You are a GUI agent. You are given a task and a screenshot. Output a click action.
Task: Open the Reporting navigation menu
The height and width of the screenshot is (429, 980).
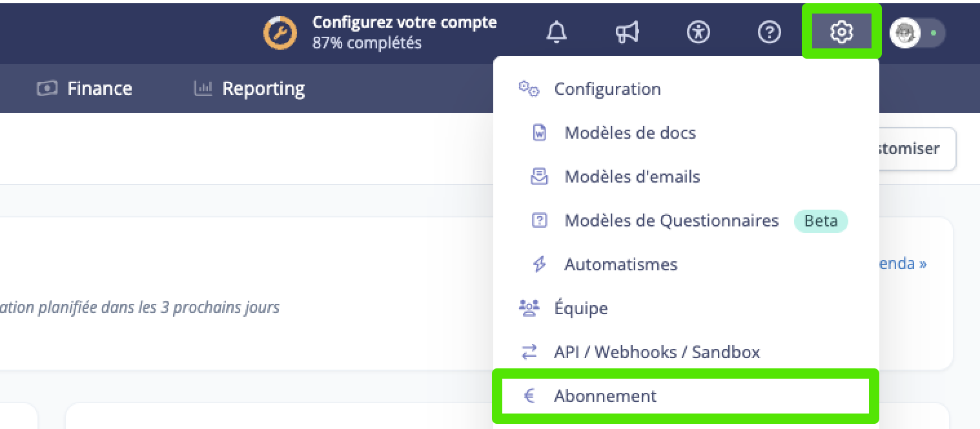coord(249,88)
